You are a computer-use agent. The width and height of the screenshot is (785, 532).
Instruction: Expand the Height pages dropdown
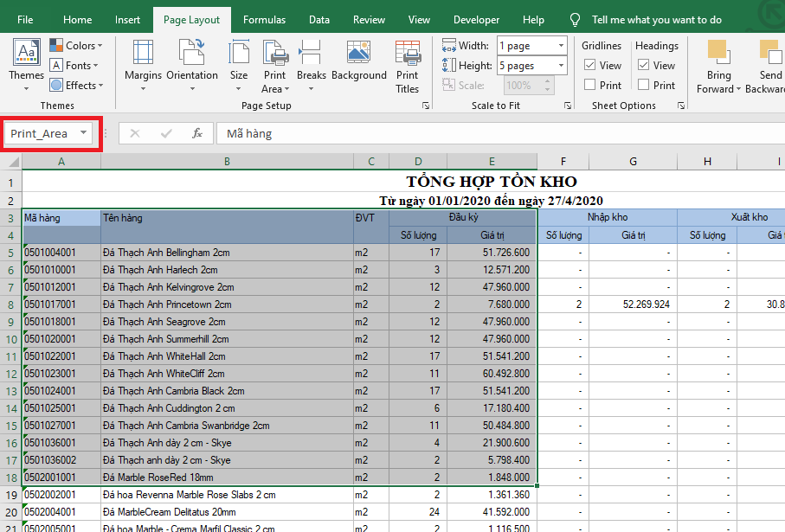(561, 66)
